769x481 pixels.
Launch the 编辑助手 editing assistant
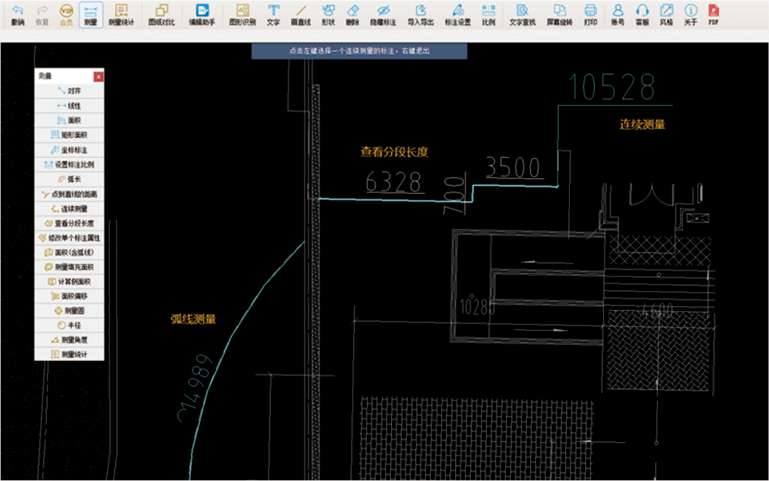(201, 13)
